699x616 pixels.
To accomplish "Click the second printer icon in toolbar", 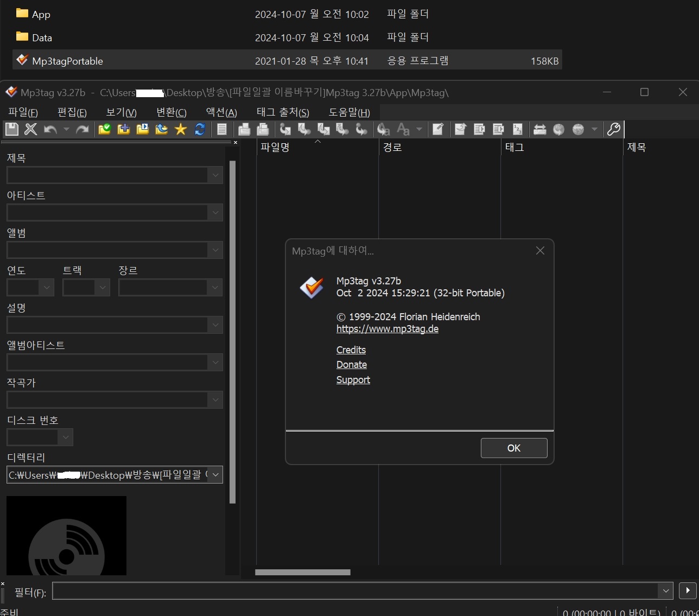I will 263,129.
